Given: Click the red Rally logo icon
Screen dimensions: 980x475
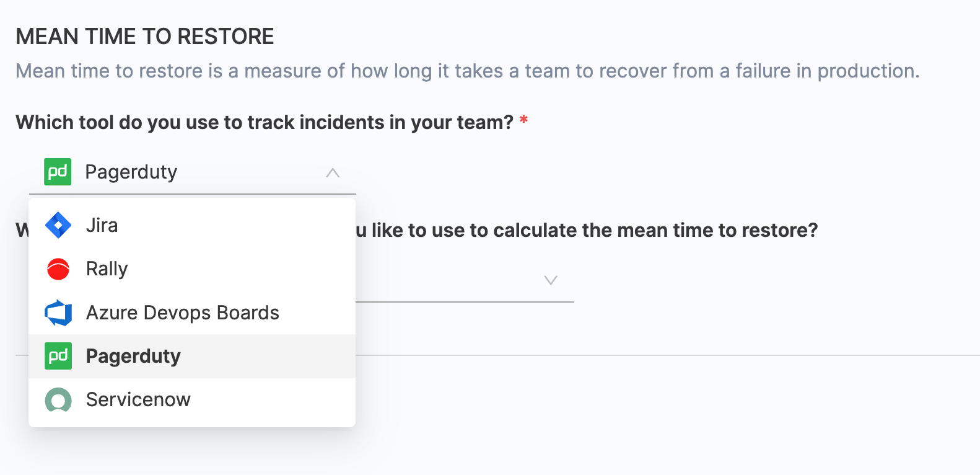Looking at the screenshot, I should 58,269.
